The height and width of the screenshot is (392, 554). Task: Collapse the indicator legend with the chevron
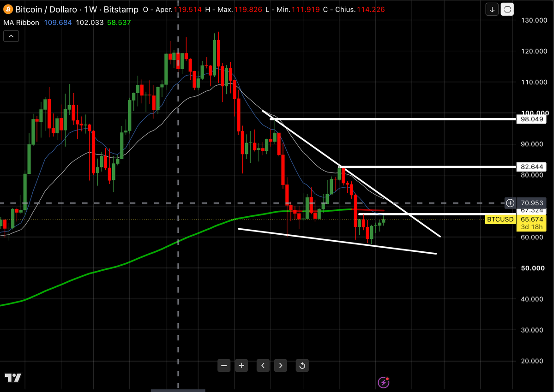(x=11, y=36)
